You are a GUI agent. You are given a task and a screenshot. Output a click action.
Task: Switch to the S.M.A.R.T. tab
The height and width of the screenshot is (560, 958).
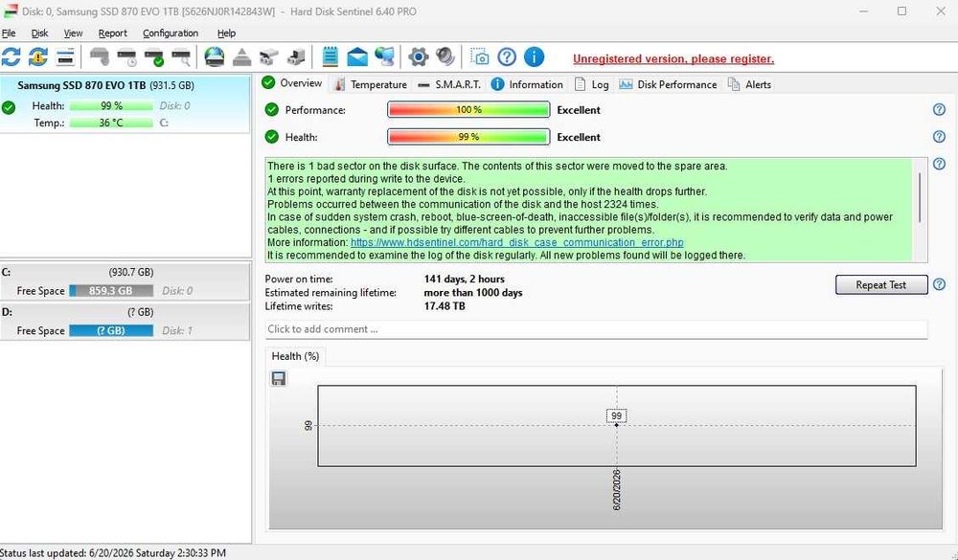click(x=449, y=85)
